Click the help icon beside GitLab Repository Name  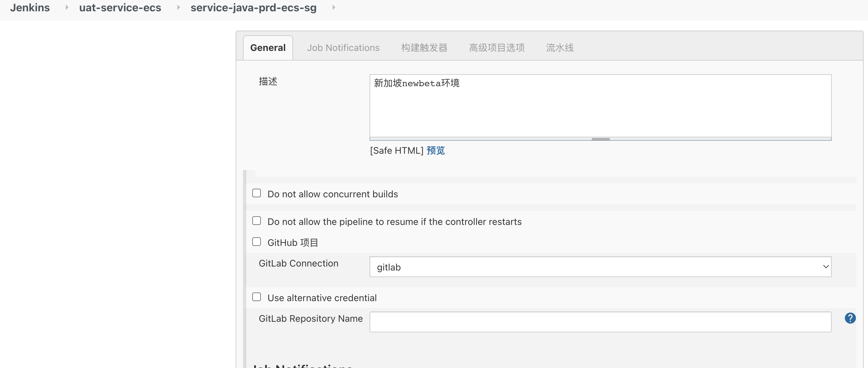tap(850, 318)
